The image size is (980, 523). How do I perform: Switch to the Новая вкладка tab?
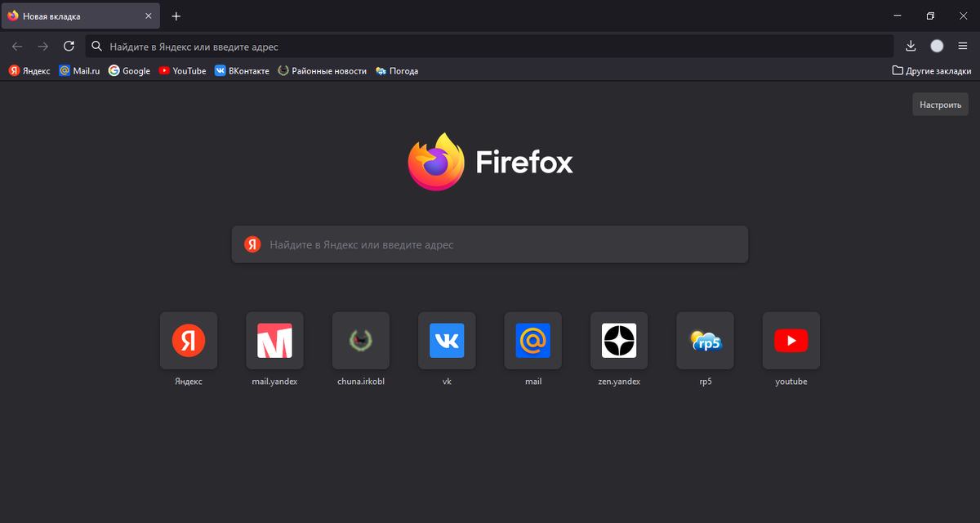click(x=73, y=16)
